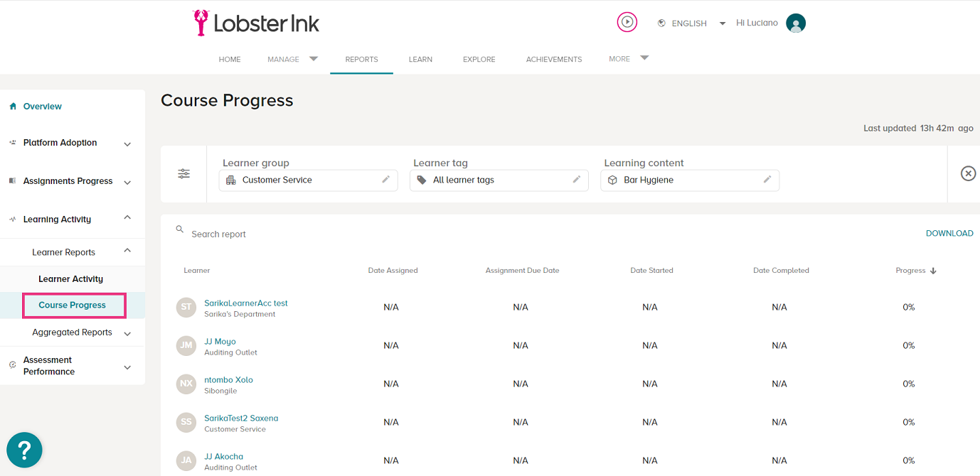Go to Overview in the sidebar
980x476 pixels.
(x=43, y=107)
